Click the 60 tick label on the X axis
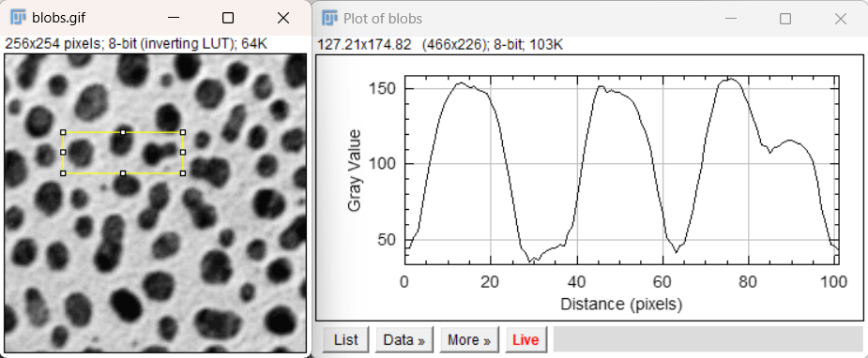This screenshot has height=358, width=868. (x=662, y=282)
